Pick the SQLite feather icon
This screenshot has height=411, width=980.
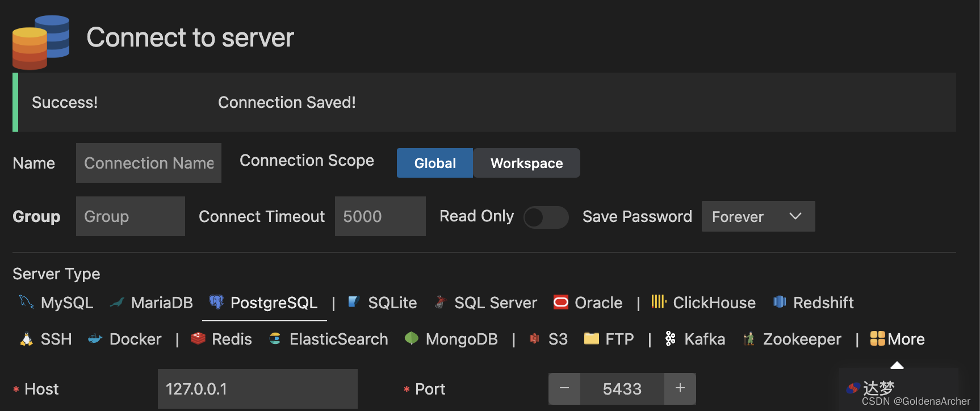(354, 301)
